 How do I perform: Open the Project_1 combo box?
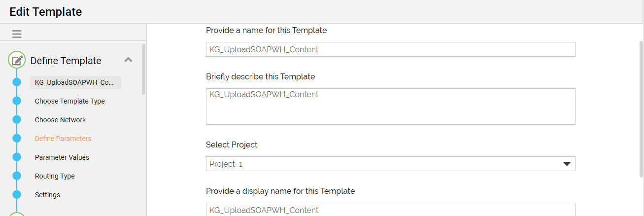click(x=390, y=164)
